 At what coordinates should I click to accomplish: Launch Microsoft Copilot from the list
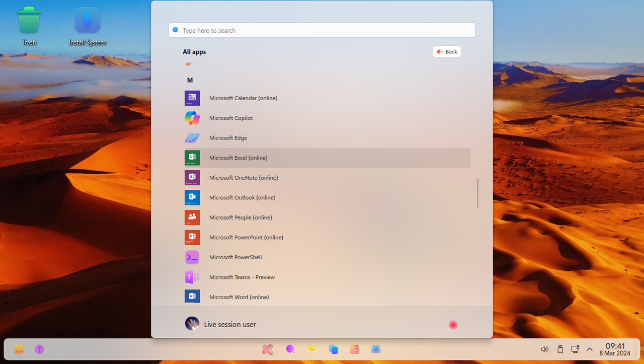coord(327,118)
